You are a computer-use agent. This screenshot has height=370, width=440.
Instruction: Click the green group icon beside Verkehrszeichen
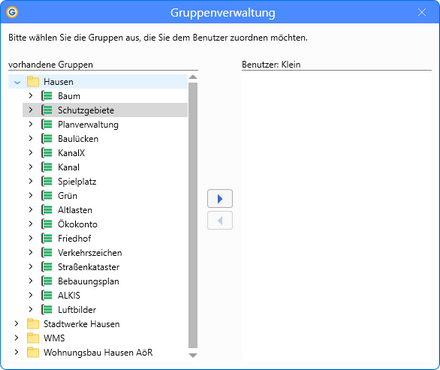47,253
